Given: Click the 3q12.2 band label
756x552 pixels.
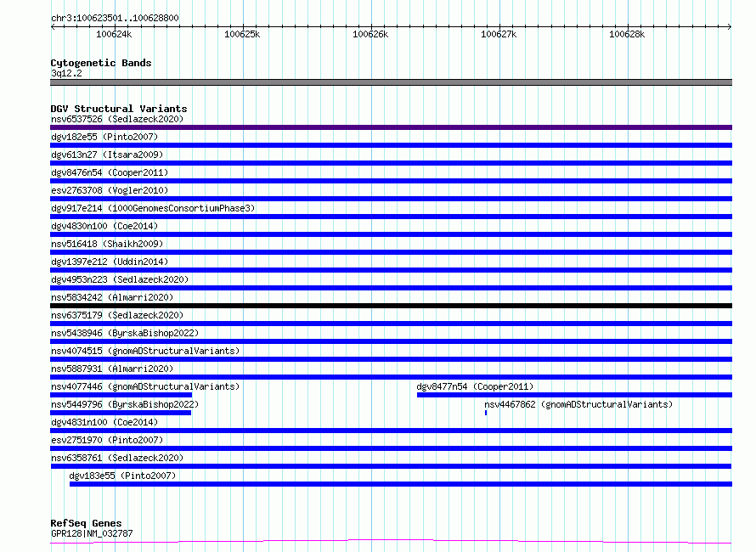Looking at the screenshot, I should (x=66, y=73).
